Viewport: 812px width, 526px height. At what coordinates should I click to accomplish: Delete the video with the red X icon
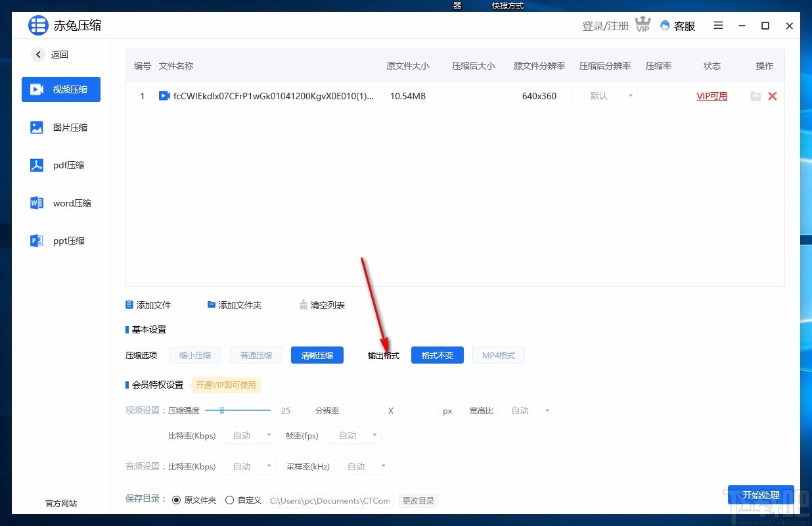click(x=773, y=96)
